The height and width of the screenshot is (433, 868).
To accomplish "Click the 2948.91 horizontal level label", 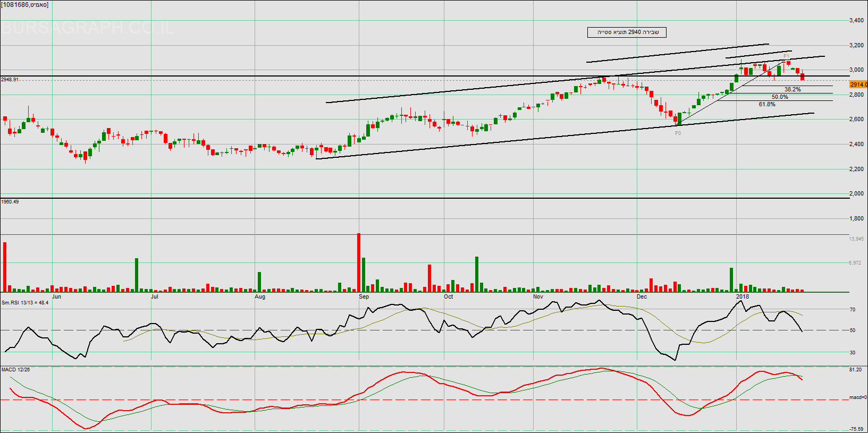I will [10, 80].
